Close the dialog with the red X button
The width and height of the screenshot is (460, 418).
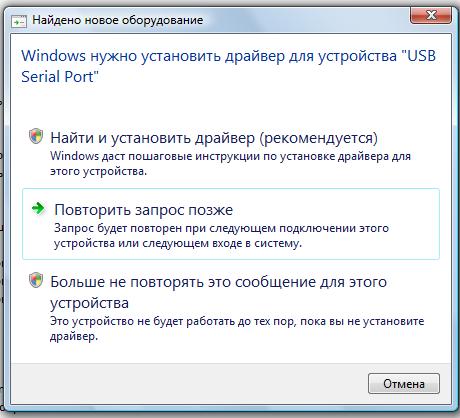tap(431, 15)
